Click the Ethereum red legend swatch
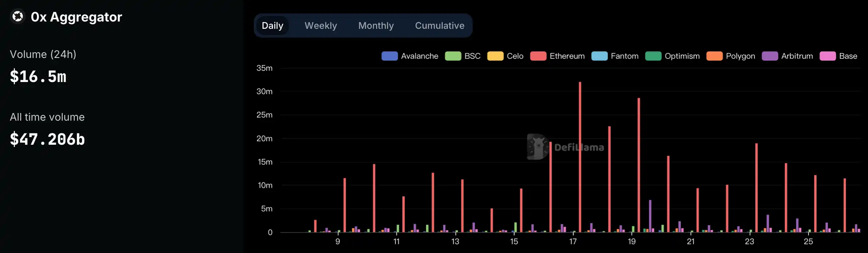Screen dimensions: 868x253 (538, 56)
